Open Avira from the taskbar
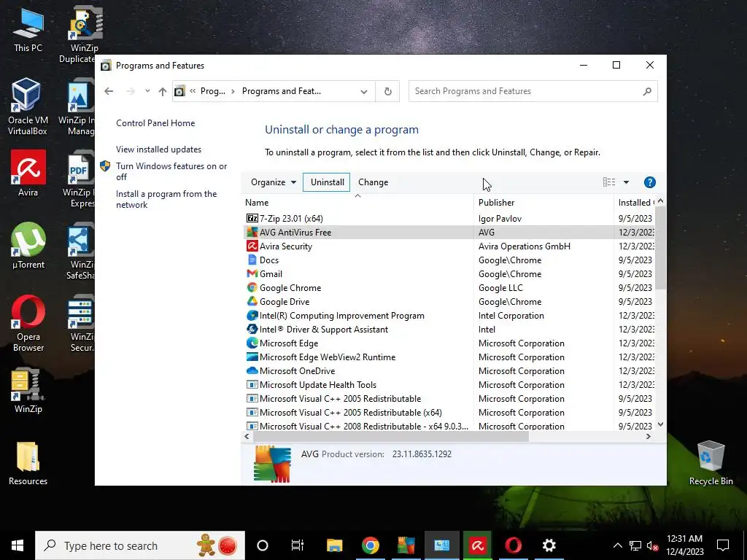The height and width of the screenshot is (560, 747). point(477,545)
